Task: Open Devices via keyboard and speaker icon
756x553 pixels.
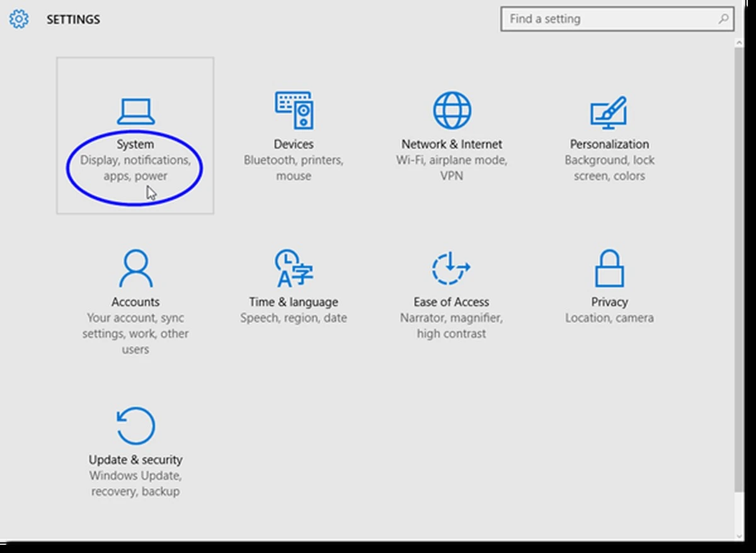Action: [x=294, y=111]
